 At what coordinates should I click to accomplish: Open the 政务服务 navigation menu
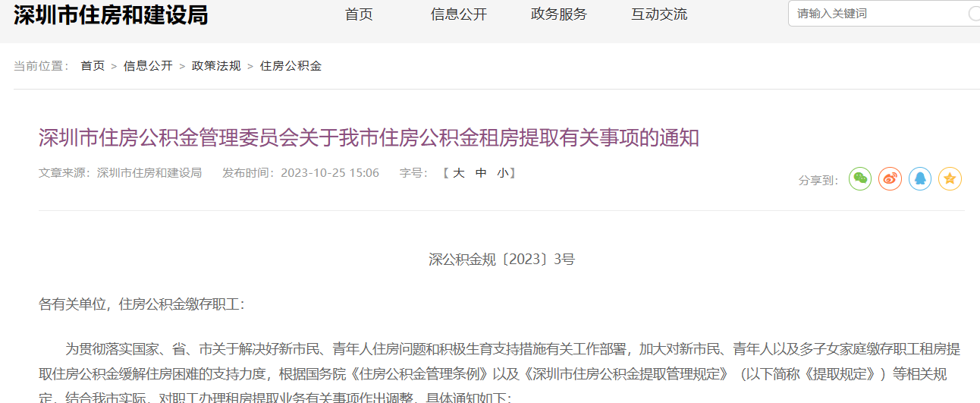(559, 14)
